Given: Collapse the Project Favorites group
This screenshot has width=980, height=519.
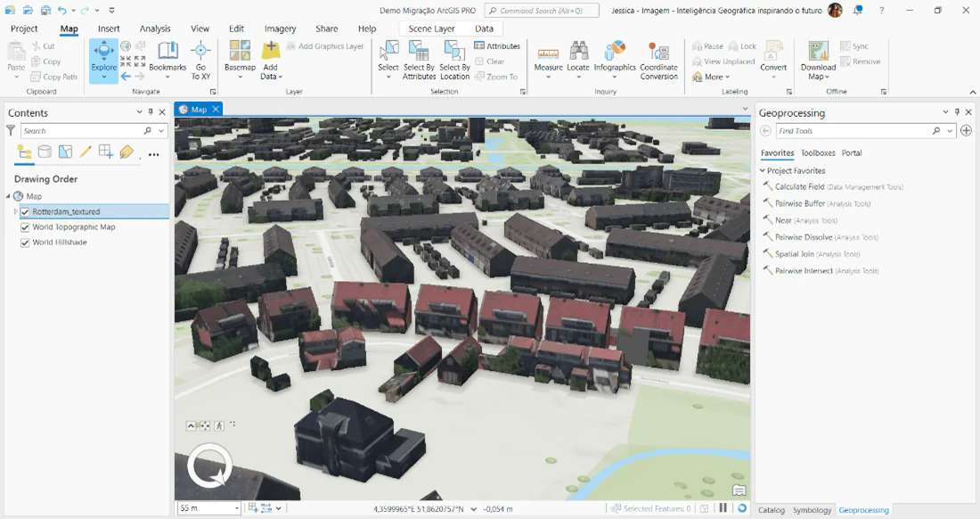Looking at the screenshot, I should point(763,170).
